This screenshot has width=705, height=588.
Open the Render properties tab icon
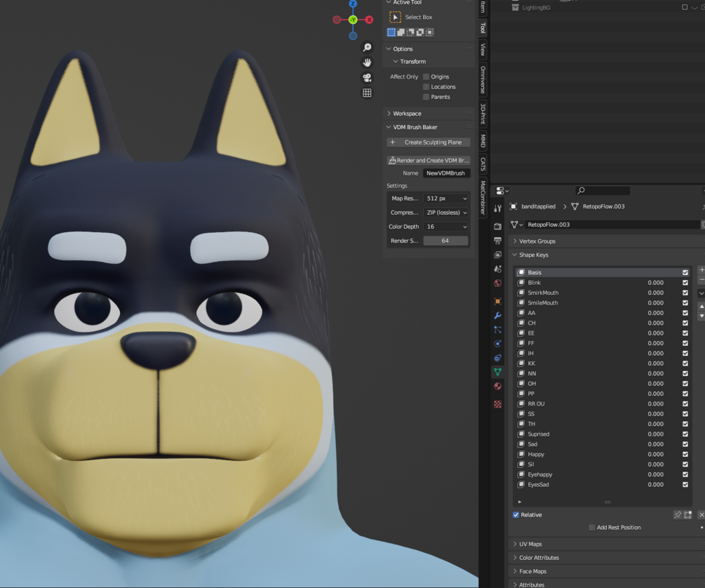pos(498,227)
